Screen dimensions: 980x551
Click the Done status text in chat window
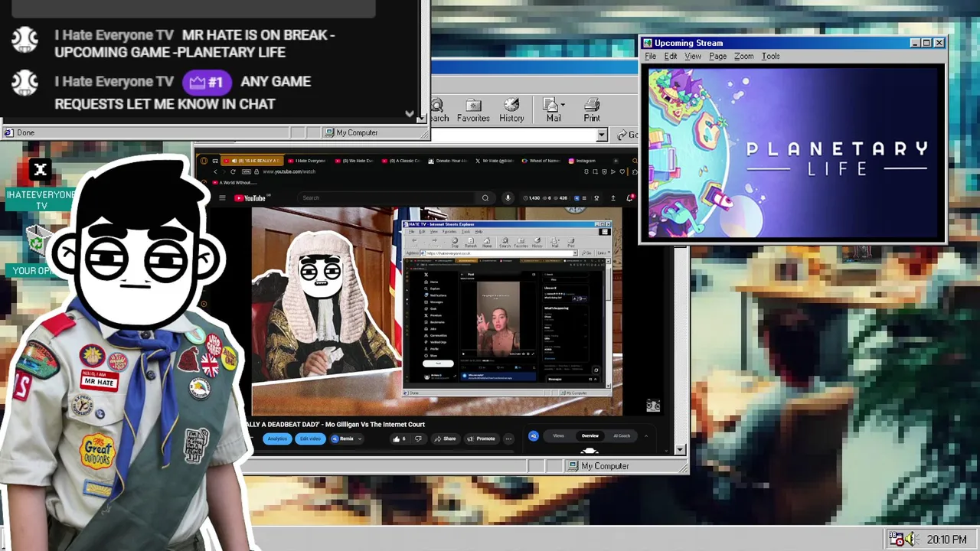(x=25, y=132)
